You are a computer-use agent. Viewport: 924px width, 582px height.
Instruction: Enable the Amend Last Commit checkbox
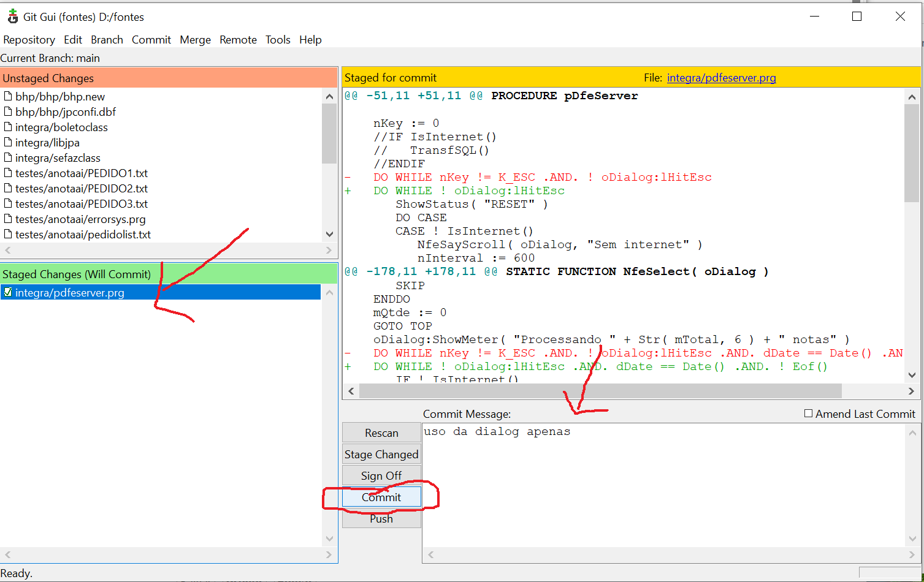(x=808, y=414)
